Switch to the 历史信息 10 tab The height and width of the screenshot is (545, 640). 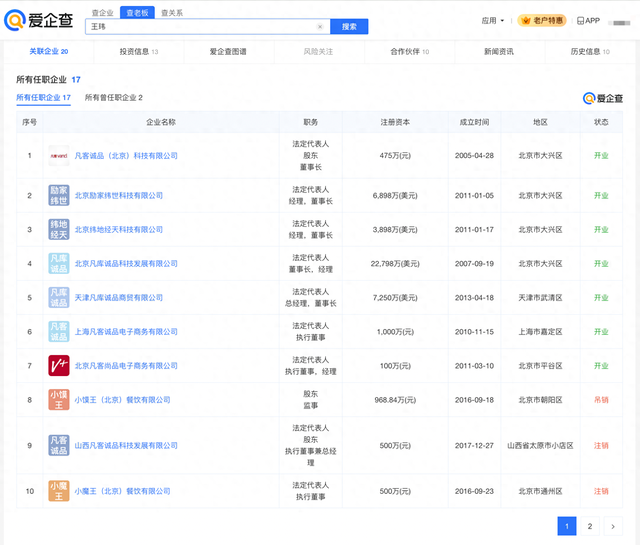coord(590,51)
